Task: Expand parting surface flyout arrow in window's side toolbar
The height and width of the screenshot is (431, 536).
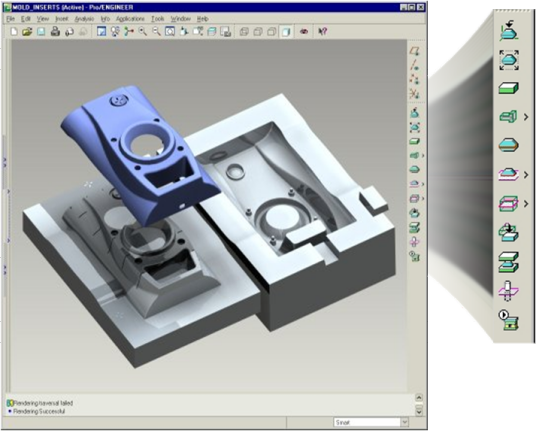Action: coord(423,184)
